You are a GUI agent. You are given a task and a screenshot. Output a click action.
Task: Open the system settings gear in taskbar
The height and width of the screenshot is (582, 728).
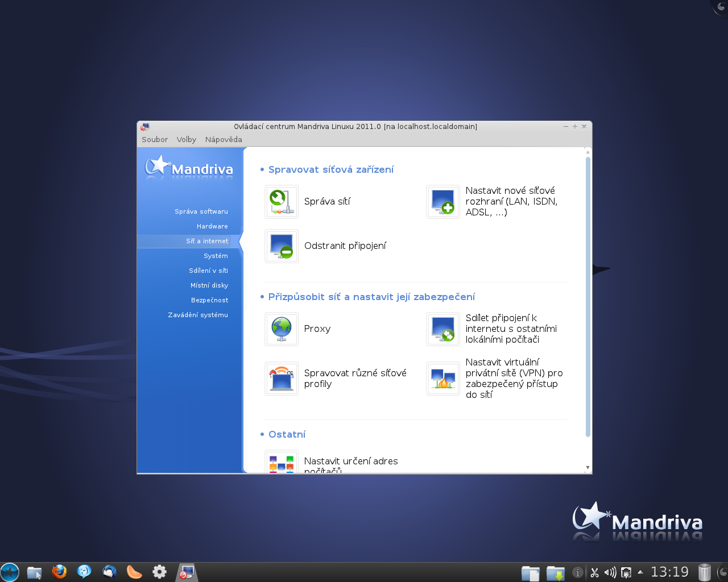(x=160, y=572)
